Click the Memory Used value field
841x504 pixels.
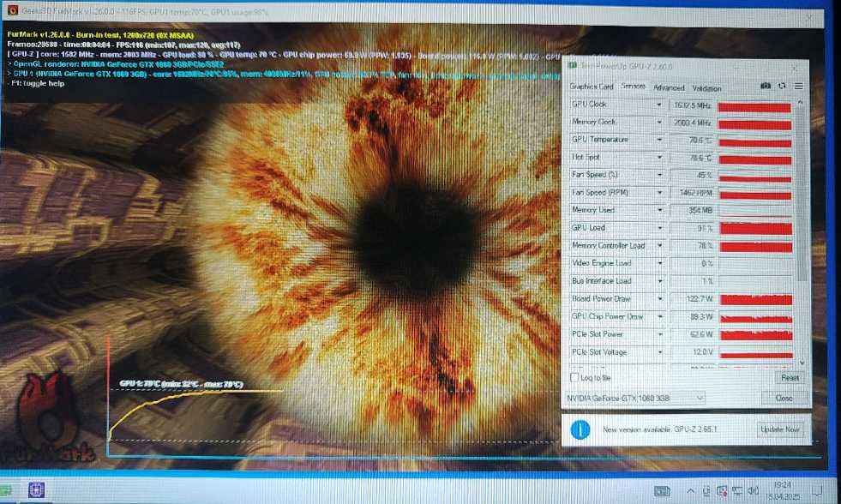click(x=693, y=211)
